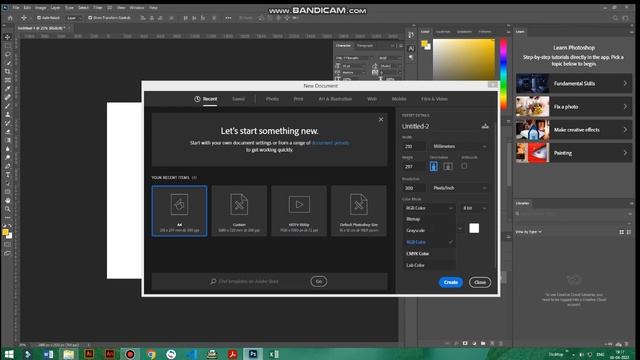This screenshot has width=640, height=360.
Task: Click the save preset icon beside Untitled-2
Action: pyautogui.click(x=485, y=126)
